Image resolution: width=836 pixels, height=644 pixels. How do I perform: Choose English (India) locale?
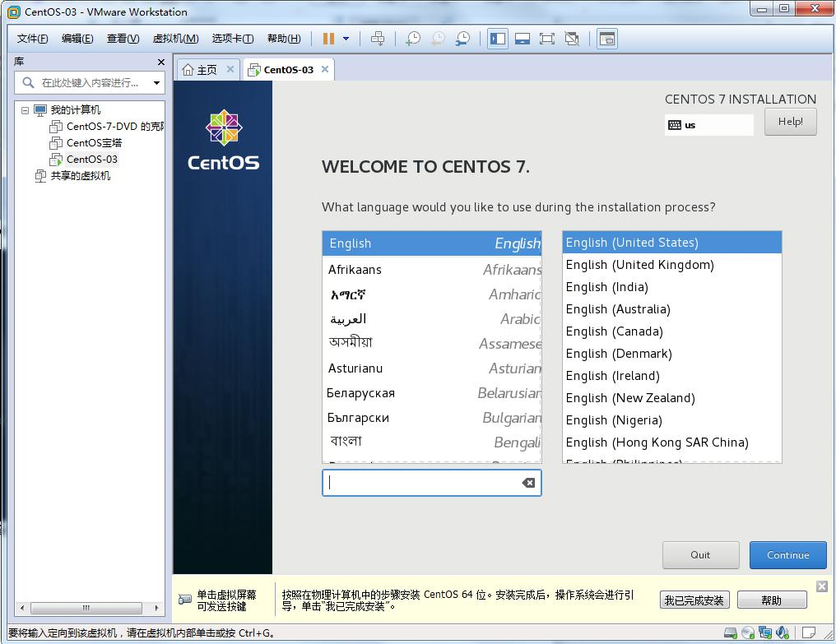point(671,287)
